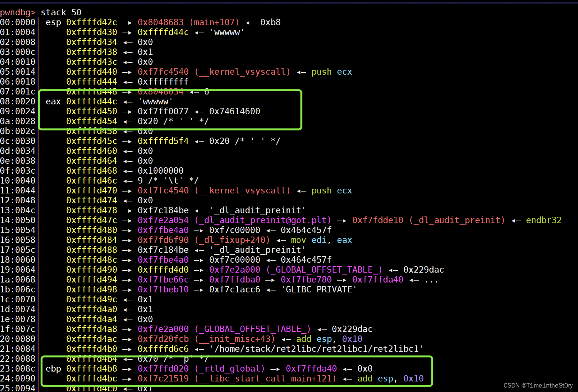Click the 'ebp' register label
Screen dimensions: 578x392
pyautogui.click(x=53, y=369)
